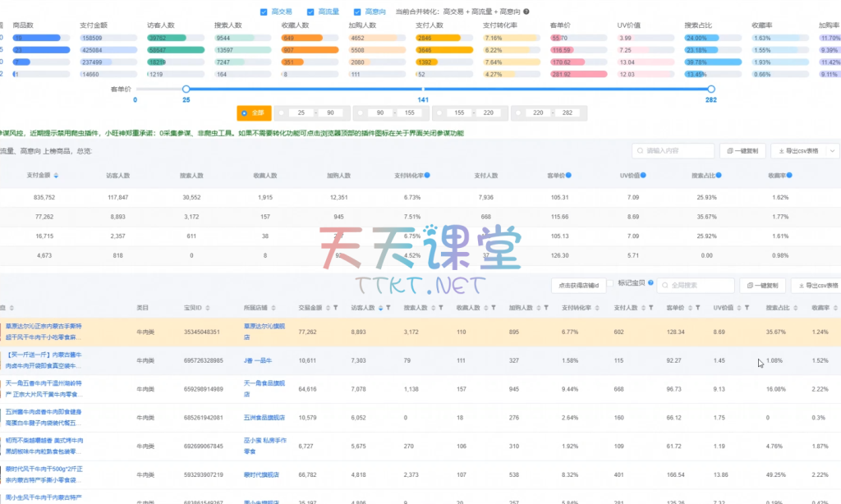Viewport: 841px width, 504px height.
Task: Click info icon next to summary UV价值
Action: click(646, 176)
